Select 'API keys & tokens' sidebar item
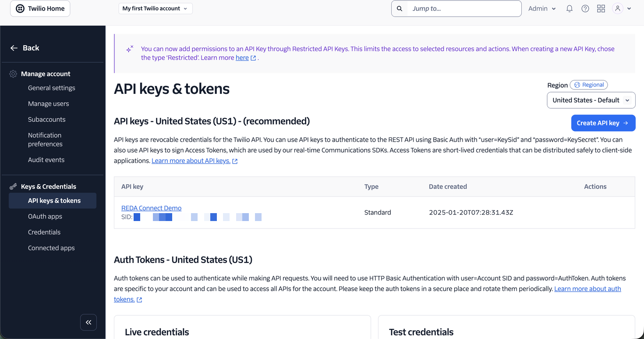 pos(53,200)
